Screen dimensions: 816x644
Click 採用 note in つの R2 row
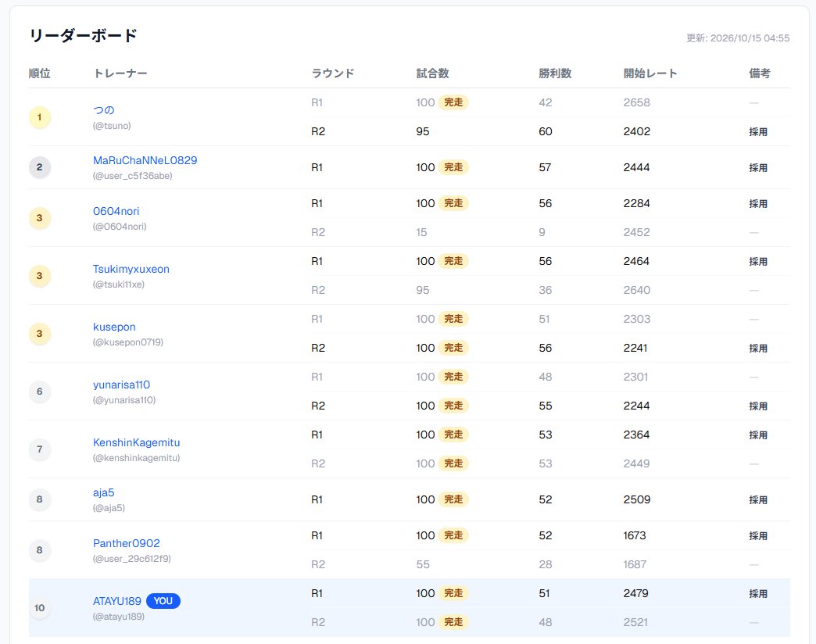(758, 131)
